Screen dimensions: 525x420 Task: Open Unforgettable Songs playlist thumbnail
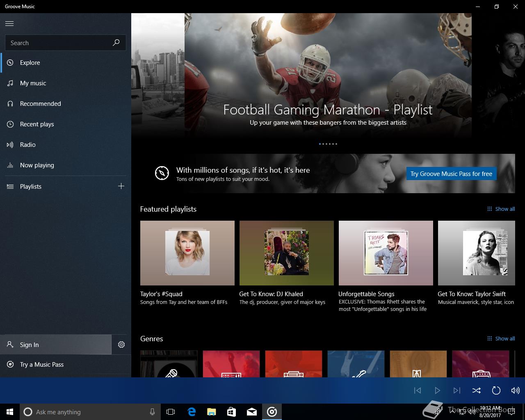386,253
